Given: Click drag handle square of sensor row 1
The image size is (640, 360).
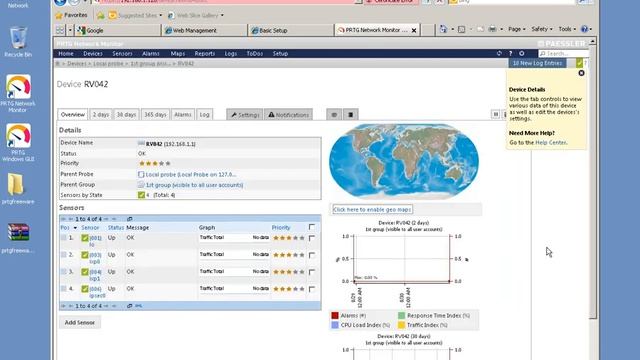Looking at the screenshot, I should [64, 238].
